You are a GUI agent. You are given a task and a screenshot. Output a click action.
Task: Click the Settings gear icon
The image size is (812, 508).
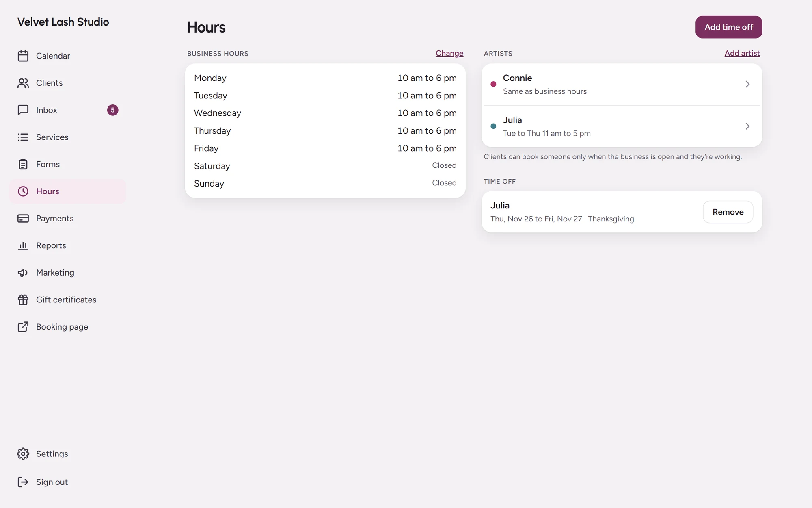click(23, 454)
